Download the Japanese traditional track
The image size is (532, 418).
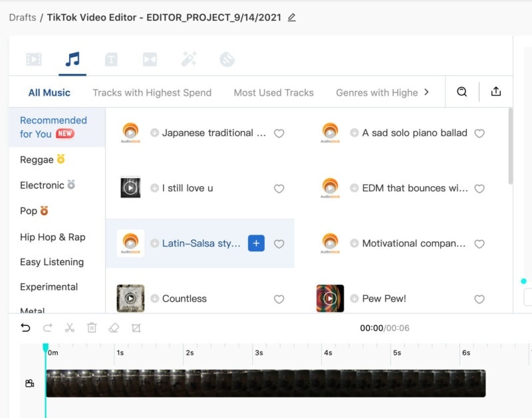point(154,132)
